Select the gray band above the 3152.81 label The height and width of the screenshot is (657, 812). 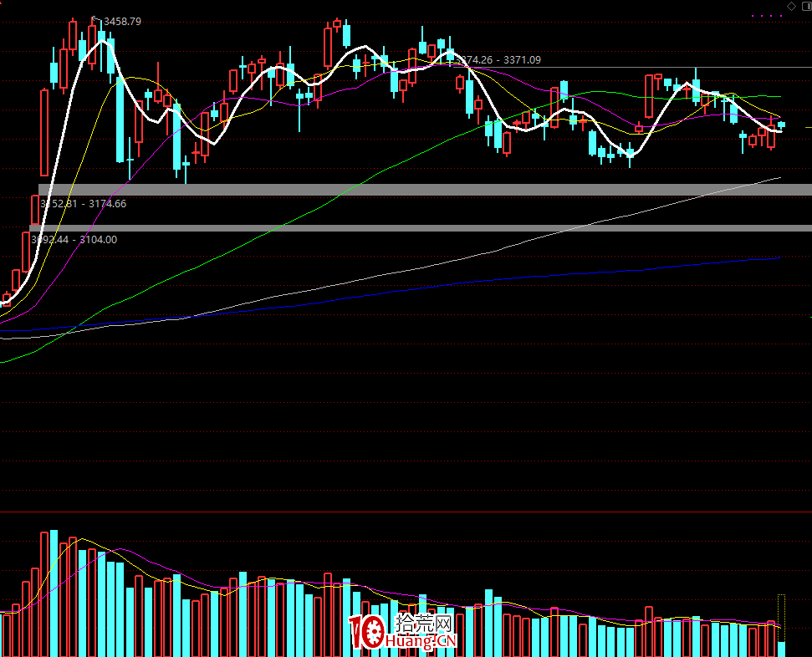click(x=425, y=190)
